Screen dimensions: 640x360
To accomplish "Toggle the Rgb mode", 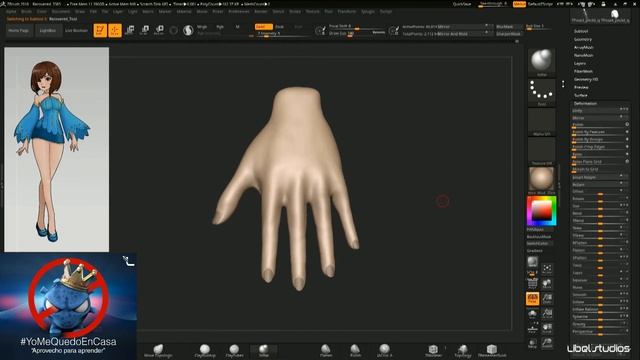I will tap(220, 27).
